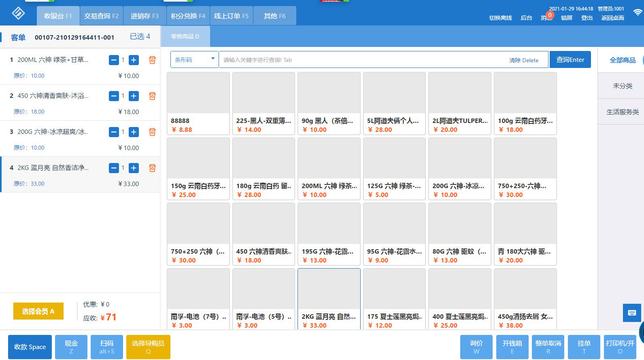Decrease quantity of 2KG 蓝月亮 cart item
This screenshot has height=360, width=644.
pos(114,168)
